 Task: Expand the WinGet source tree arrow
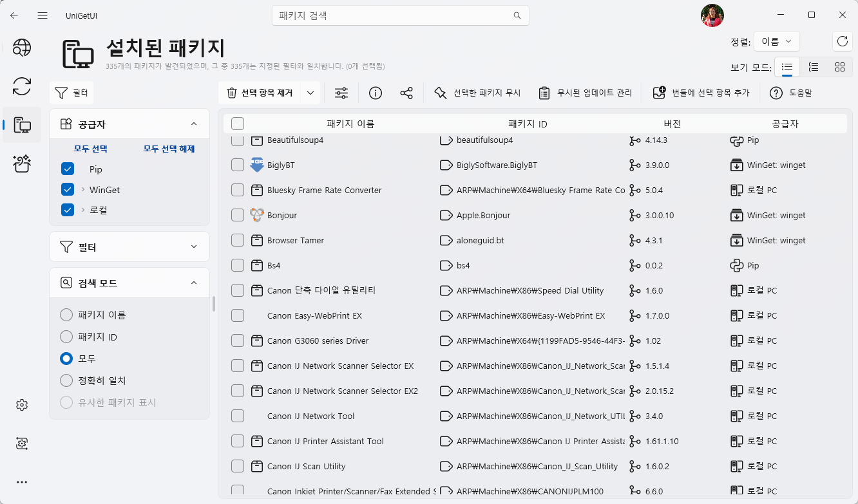[x=83, y=190]
